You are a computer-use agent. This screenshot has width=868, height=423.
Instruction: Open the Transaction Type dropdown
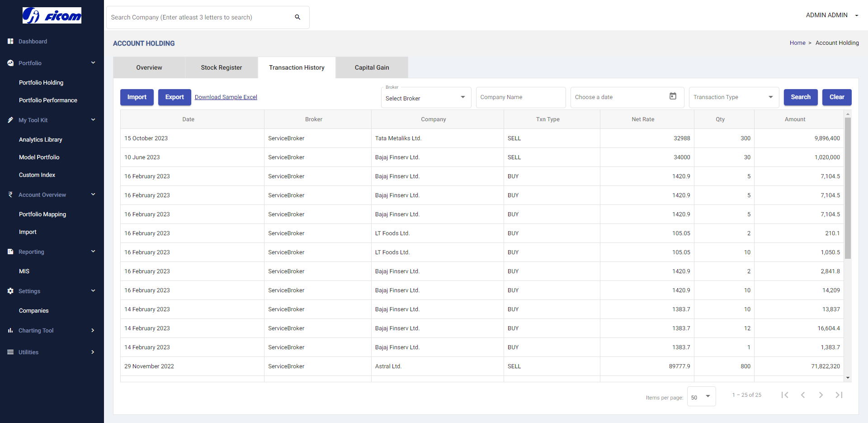tap(734, 97)
